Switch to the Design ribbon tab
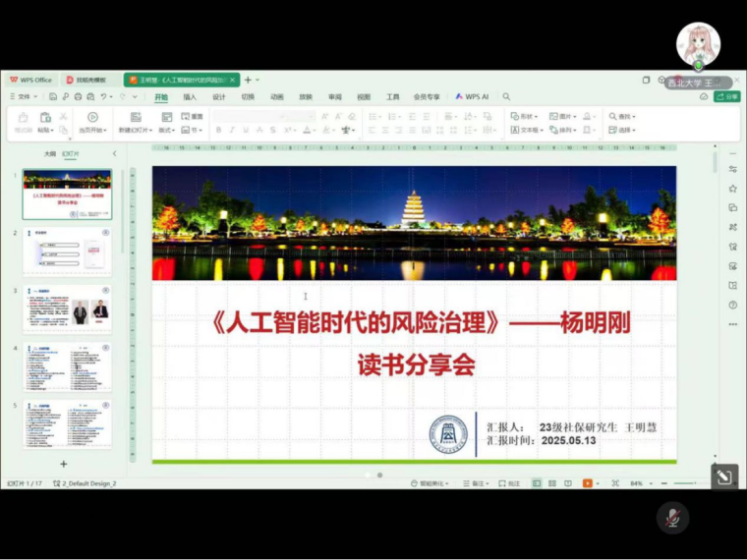 [219, 97]
